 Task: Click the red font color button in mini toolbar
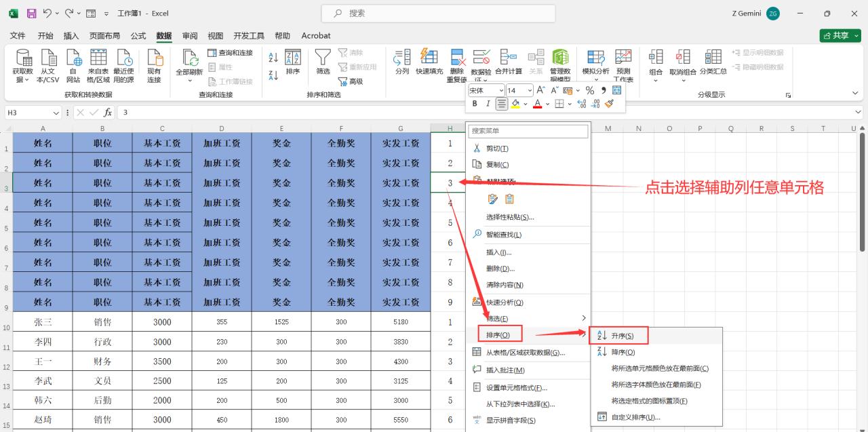pyautogui.click(x=537, y=104)
